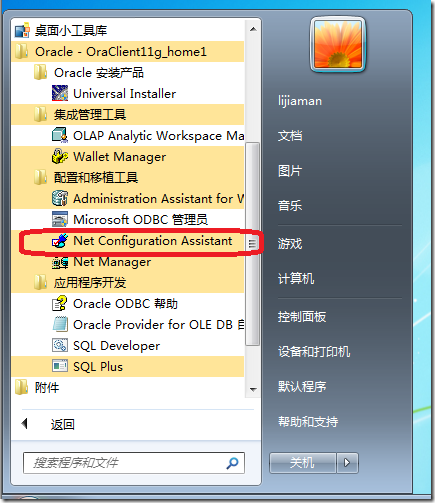Open Oracle ODBC 帮助 entry text
The image size is (435, 503).
tap(126, 304)
